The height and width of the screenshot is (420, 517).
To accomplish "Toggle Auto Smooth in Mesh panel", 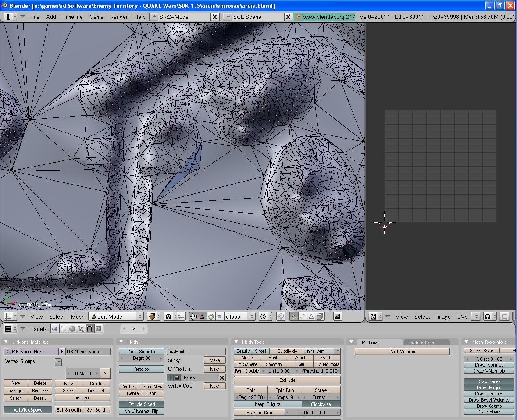I will pyautogui.click(x=142, y=352).
